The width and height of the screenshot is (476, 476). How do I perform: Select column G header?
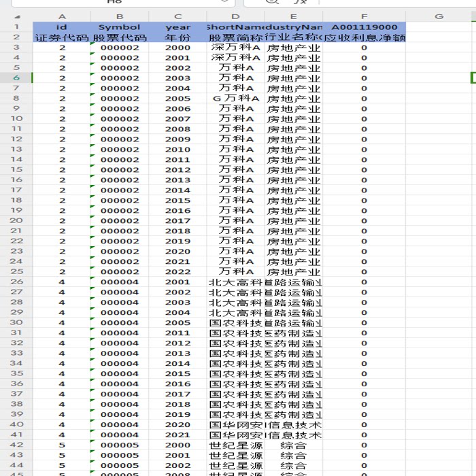coord(439,17)
